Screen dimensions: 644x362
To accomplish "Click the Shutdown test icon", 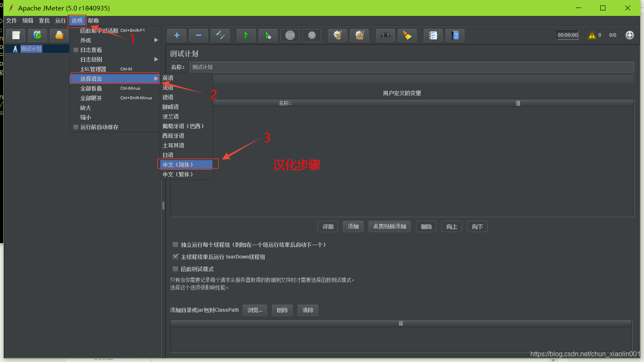I will [x=312, y=35].
